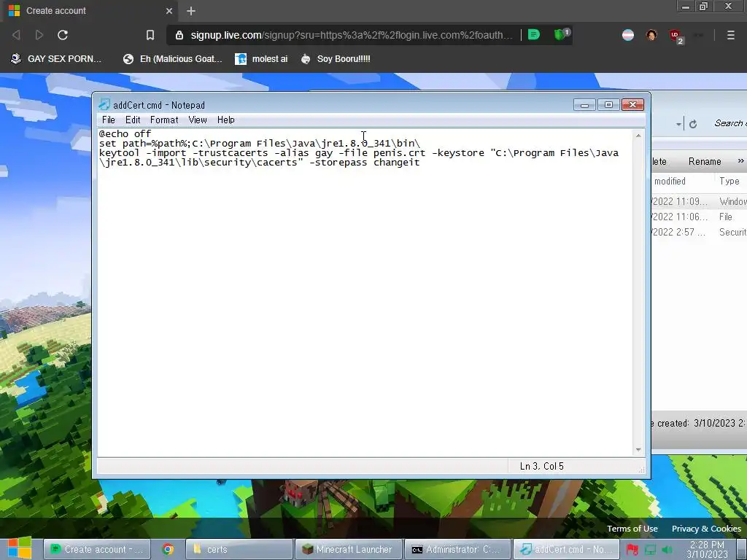This screenshot has height=560, width=747.
Task: Click Rename in the Explorer toolbar
Action: [x=705, y=161]
